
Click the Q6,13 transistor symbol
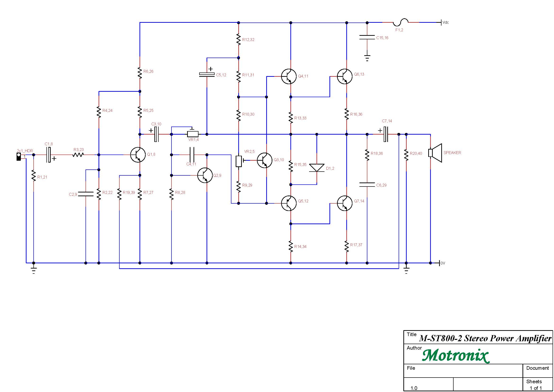(345, 76)
